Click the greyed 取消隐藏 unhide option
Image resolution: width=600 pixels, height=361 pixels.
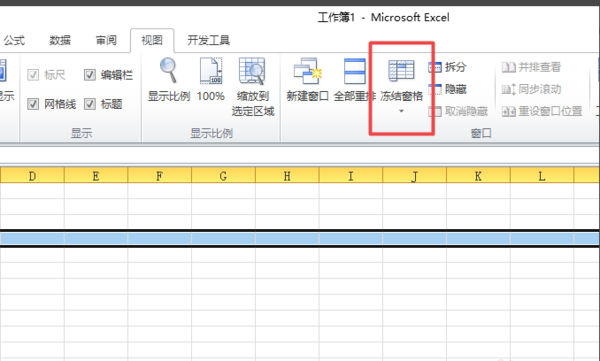coord(458,111)
